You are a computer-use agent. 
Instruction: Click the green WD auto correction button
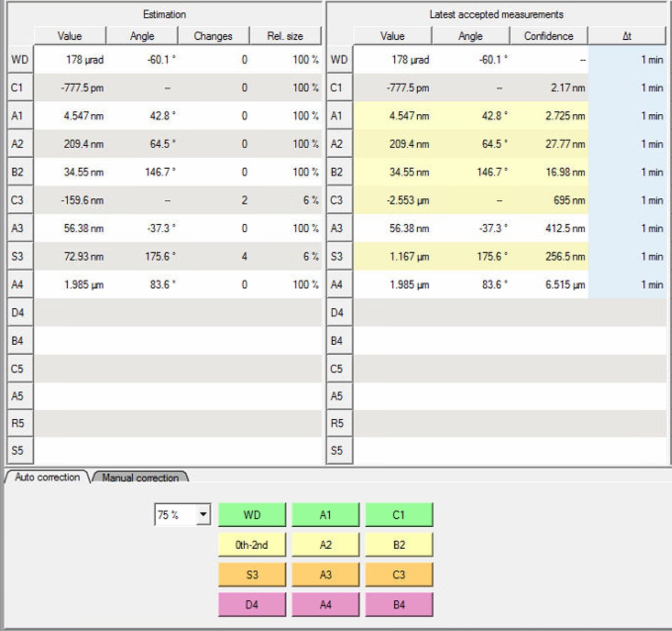tap(251, 514)
